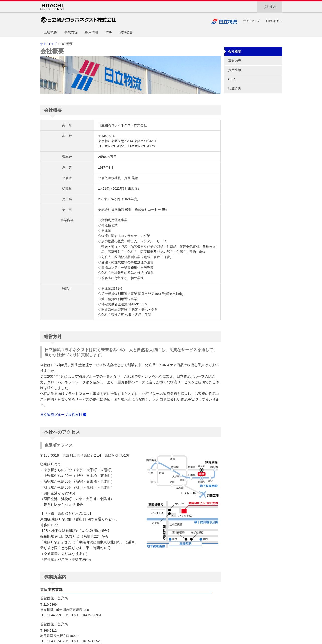Open CSR in the sidebar menu

pyautogui.click(x=253, y=79)
